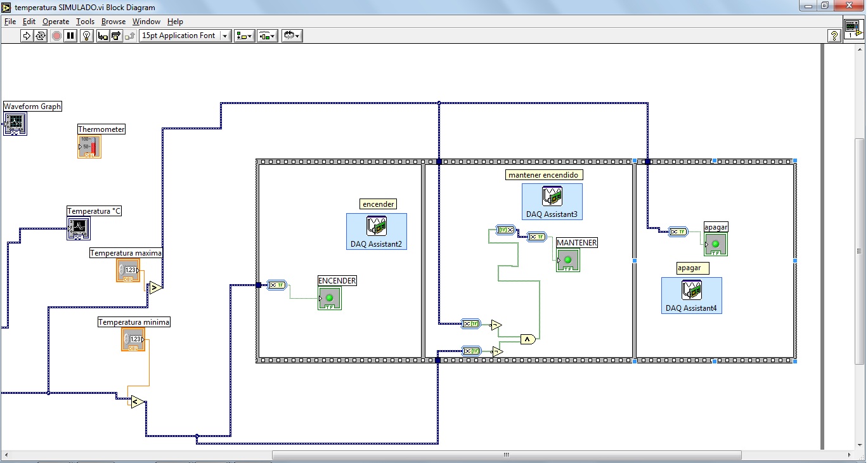Image resolution: width=868 pixels, height=463 pixels.
Task: Open the 15pt Application Font dropdown
Action: (185, 36)
